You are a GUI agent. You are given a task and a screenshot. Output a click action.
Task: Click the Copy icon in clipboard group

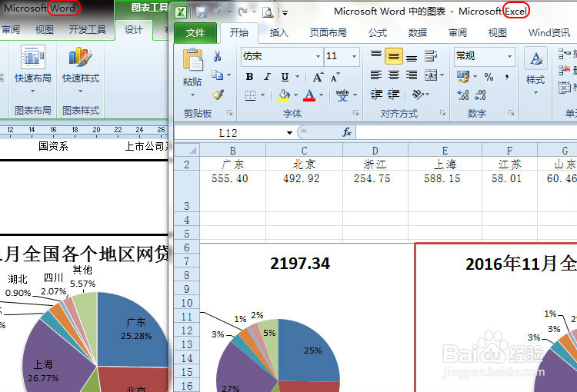[217, 75]
